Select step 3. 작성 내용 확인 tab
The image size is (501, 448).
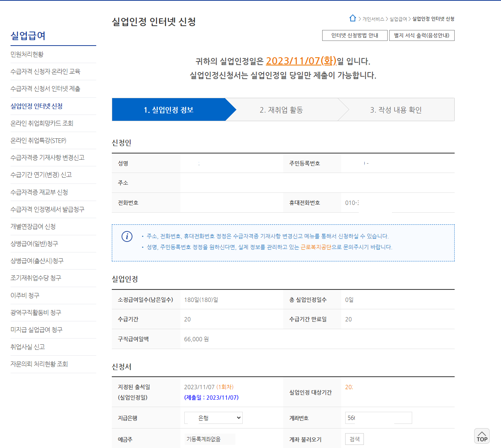click(x=396, y=110)
